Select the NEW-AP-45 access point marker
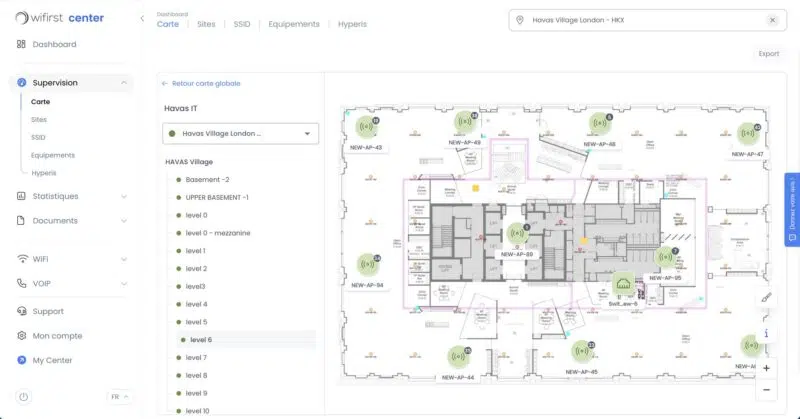 tap(582, 351)
